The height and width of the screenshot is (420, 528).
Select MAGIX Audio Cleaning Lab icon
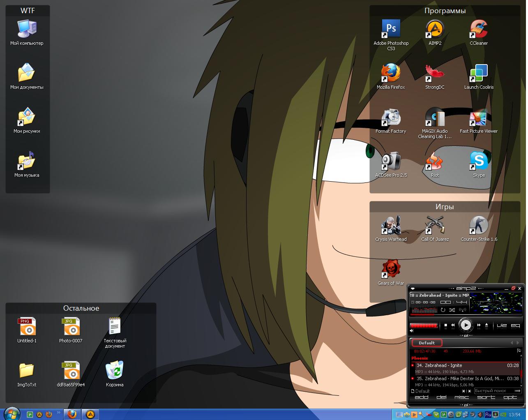point(435,123)
